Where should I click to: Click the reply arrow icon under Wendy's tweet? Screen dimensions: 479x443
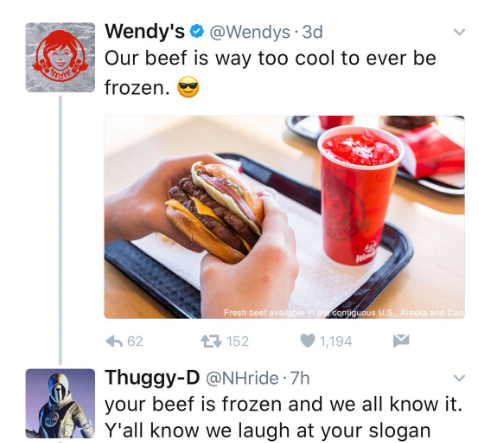click(114, 341)
